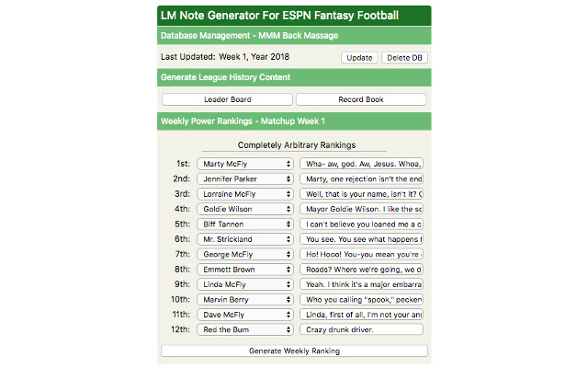588x368 pixels.
Task: Click the comment field beside Jennifer Parker
Action: coord(361,178)
